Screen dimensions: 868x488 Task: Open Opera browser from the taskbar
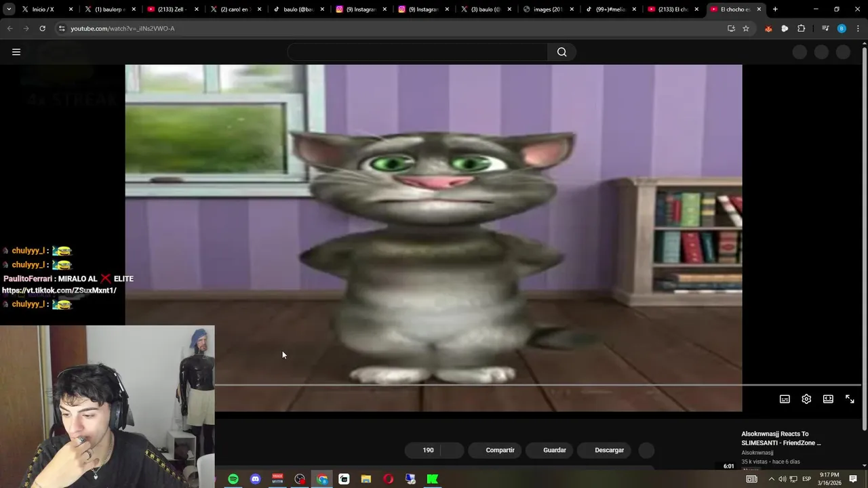click(388, 479)
